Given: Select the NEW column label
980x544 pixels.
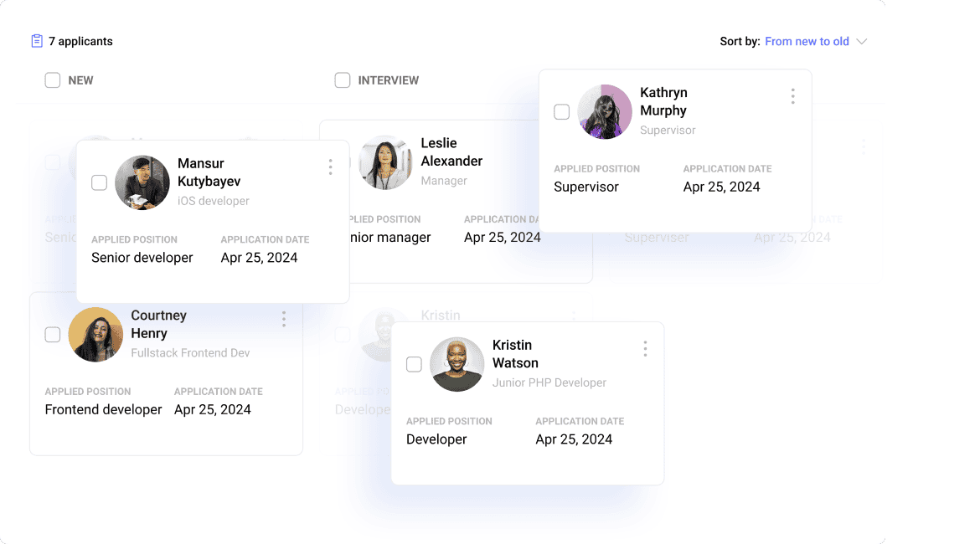Looking at the screenshot, I should [x=81, y=80].
